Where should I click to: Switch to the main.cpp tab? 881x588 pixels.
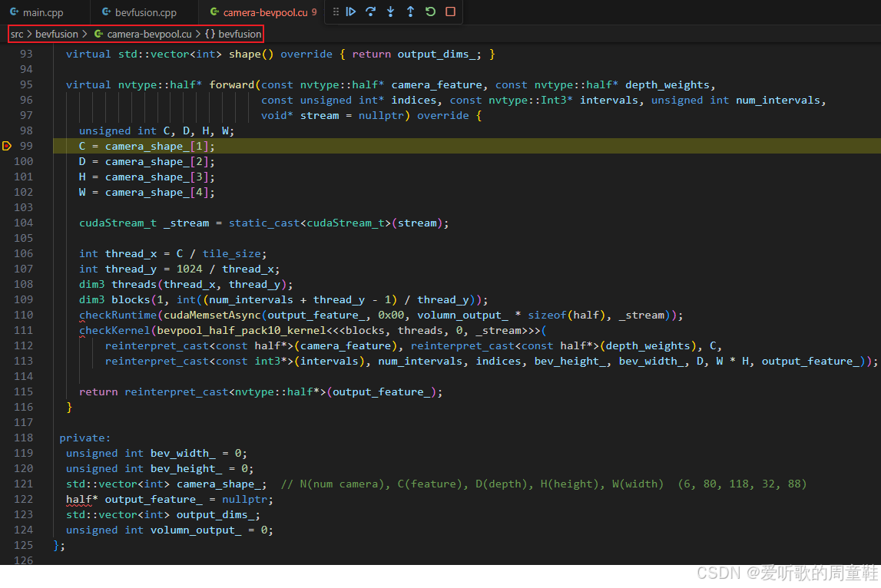click(x=42, y=12)
